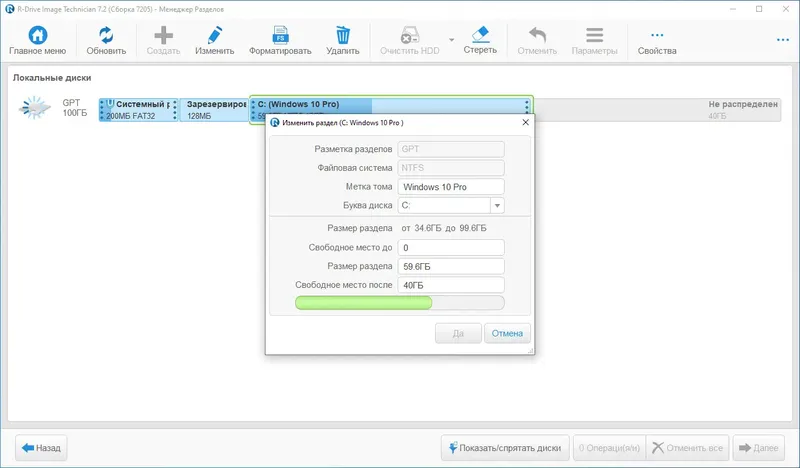Click the Да button in the dialog

click(458, 333)
